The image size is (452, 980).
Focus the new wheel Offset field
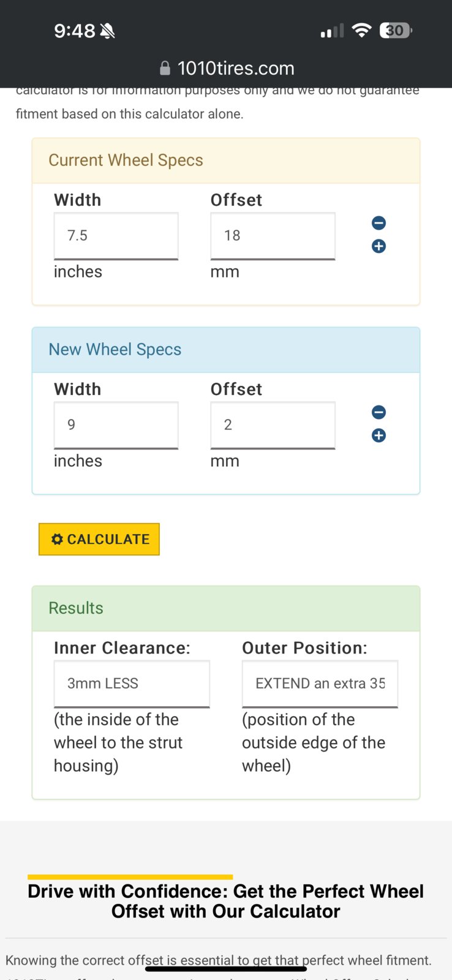(x=273, y=425)
